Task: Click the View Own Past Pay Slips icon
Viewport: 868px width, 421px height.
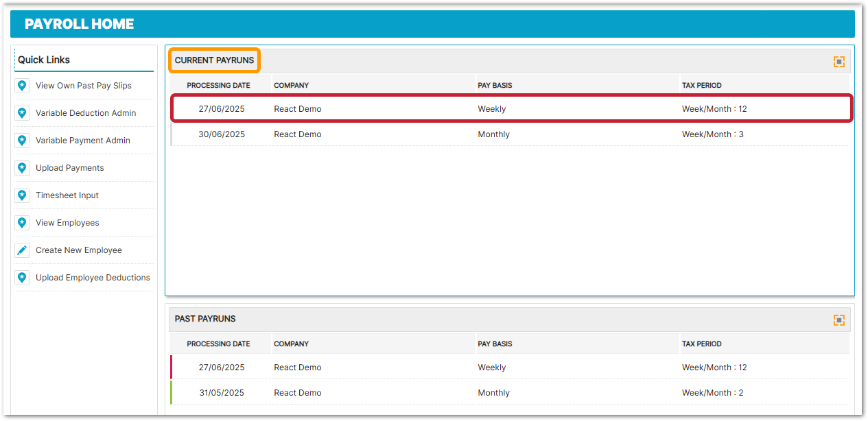Action: 22,86
